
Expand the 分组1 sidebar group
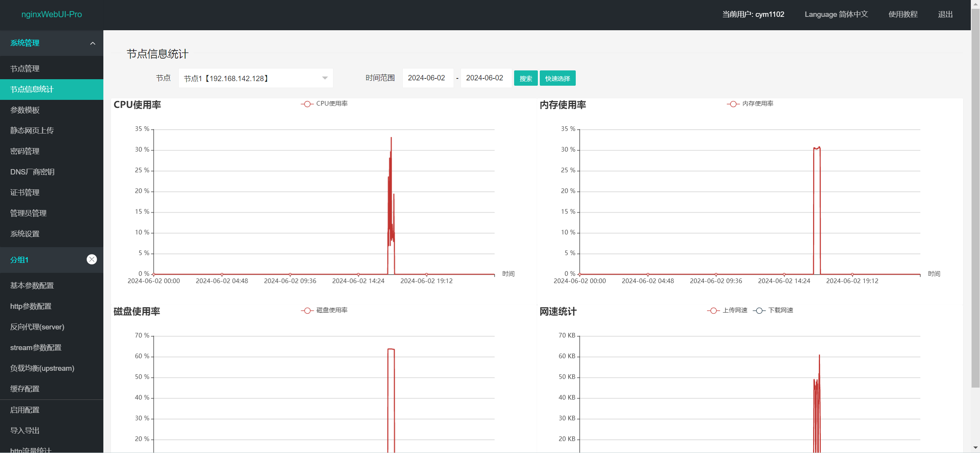click(52, 260)
